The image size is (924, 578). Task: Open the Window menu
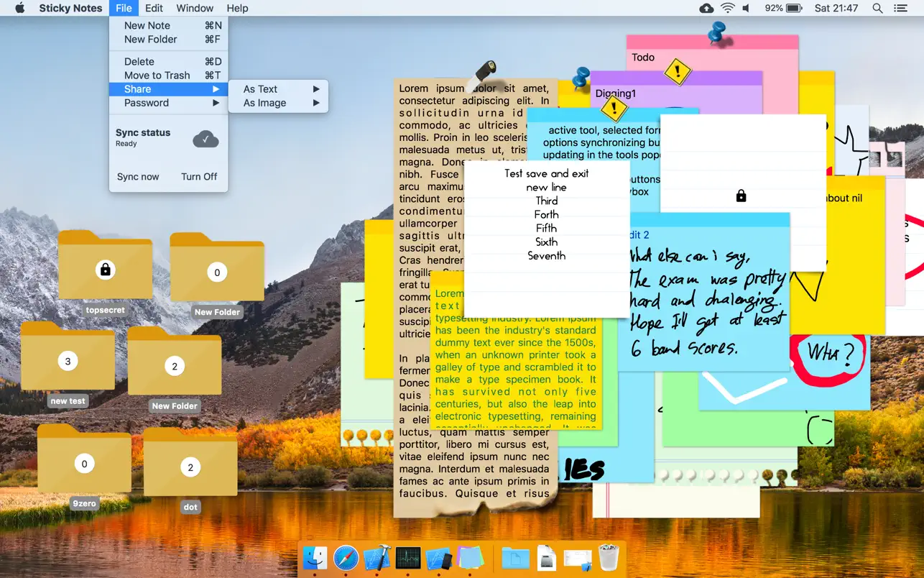coord(194,8)
